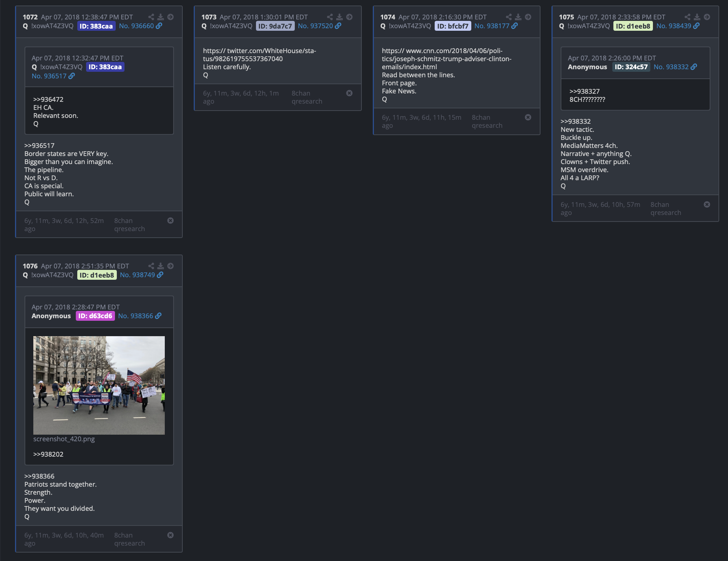
Task: Dismiss post 1072 using the footer X icon
Action: point(171,220)
